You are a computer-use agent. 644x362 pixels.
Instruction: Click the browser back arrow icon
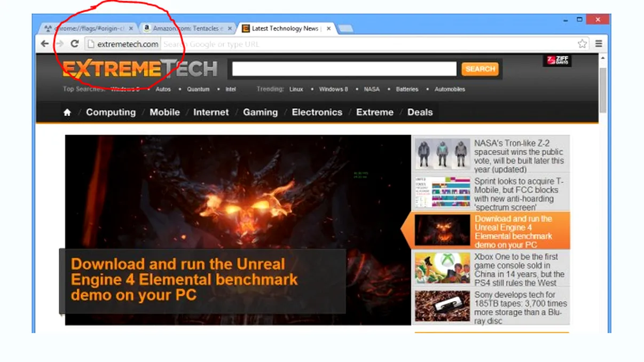(45, 44)
